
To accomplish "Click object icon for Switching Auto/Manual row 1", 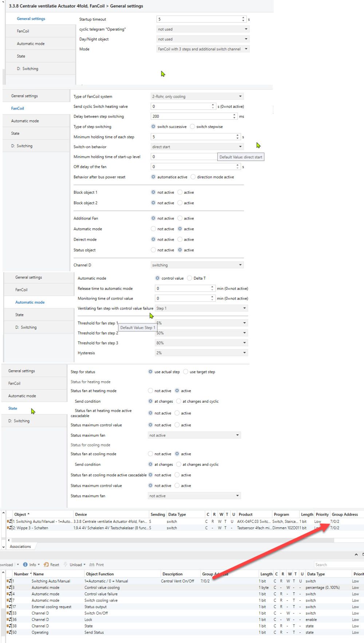I will click(x=9, y=581).
